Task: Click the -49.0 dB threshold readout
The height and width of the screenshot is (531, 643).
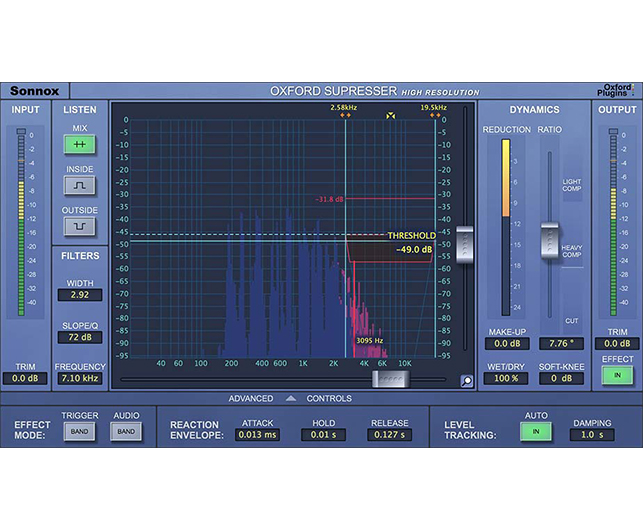Action: point(414,249)
